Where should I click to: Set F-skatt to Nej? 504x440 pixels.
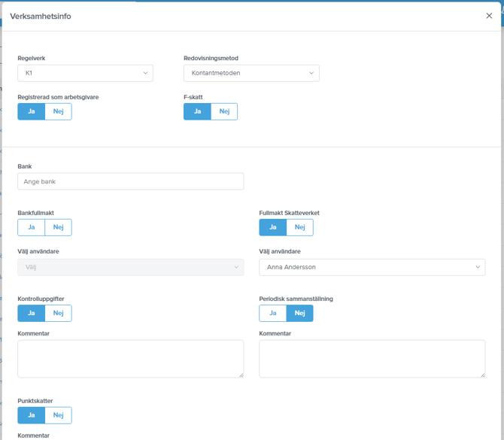tap(224, 111)
